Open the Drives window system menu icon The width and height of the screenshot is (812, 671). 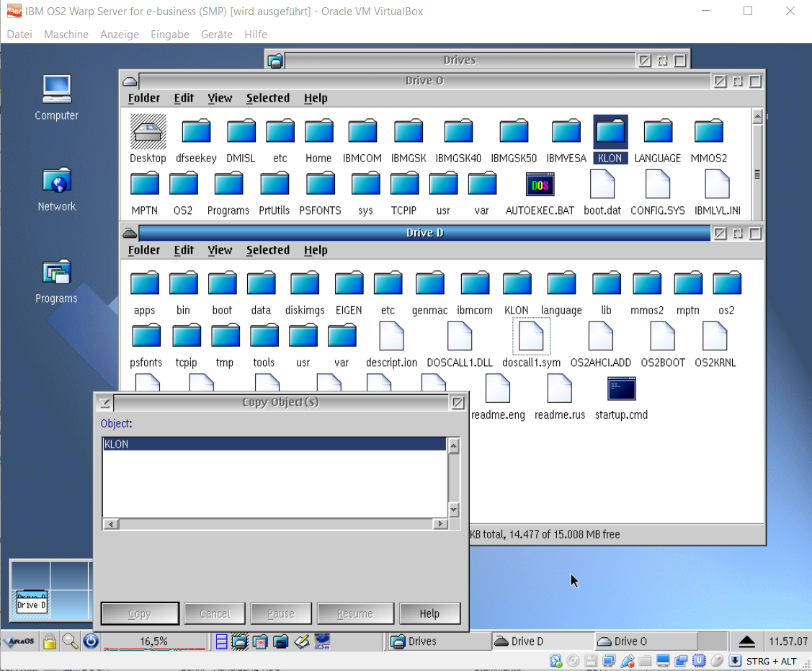point(275,61)
